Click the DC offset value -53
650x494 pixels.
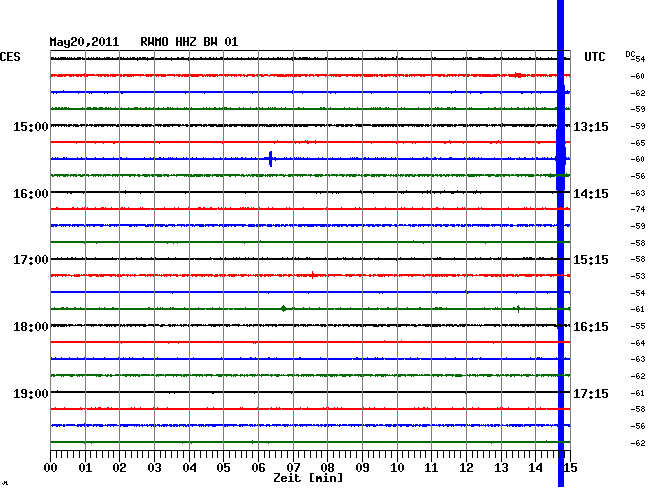click(x=638, y=276)
